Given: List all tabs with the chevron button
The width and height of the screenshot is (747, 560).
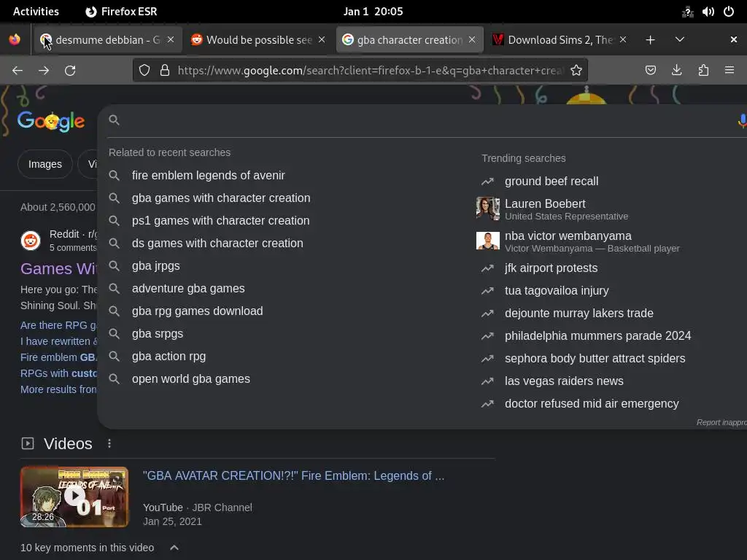Looking at the screenshot, I should coord(680,40).
